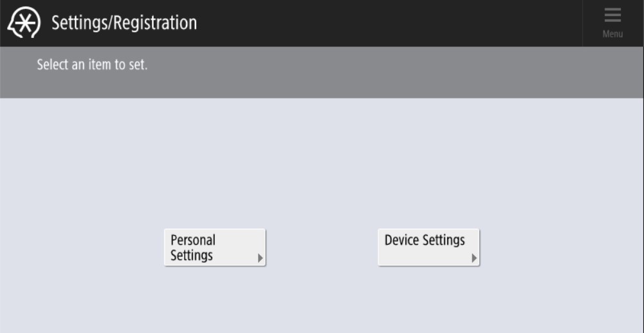The height and width of the screenshot is (333, 644).
Task: Open the hamburger Menu icon
Action: pyautogui.click(x=612, y=16)
